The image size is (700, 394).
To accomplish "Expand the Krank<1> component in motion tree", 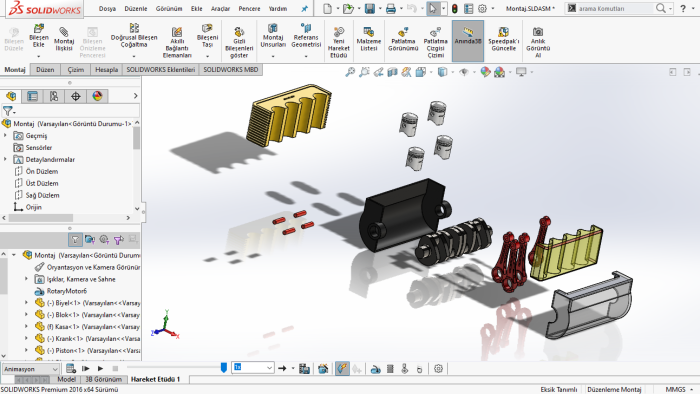I will point(26,339).
